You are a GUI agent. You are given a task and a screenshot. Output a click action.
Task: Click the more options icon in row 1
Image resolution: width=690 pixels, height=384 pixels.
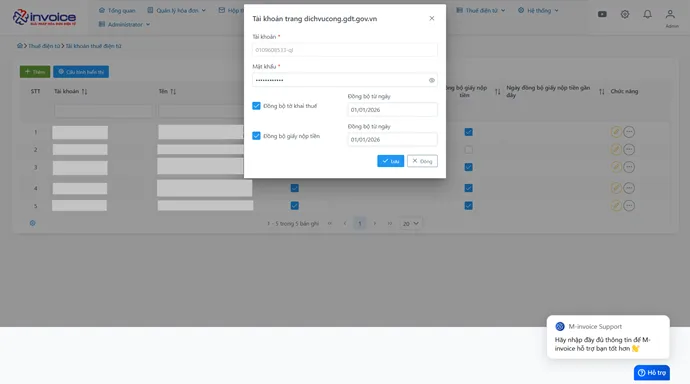[x=629, y=132]
